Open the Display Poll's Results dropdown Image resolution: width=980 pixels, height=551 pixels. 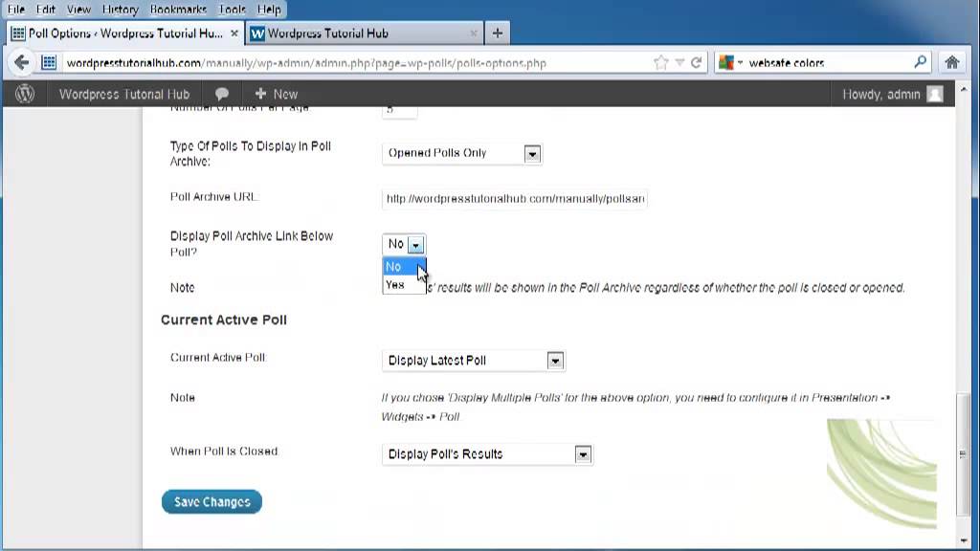point(487,454)
